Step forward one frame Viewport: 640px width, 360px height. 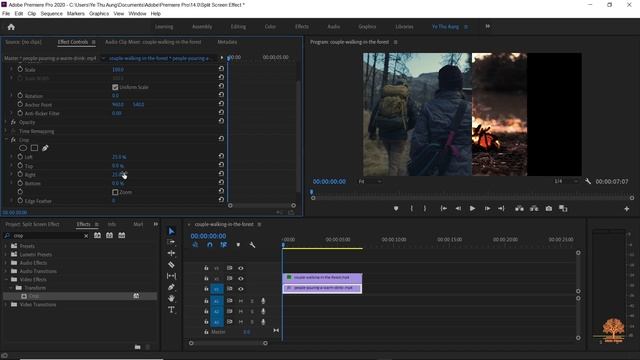[487, 209]
